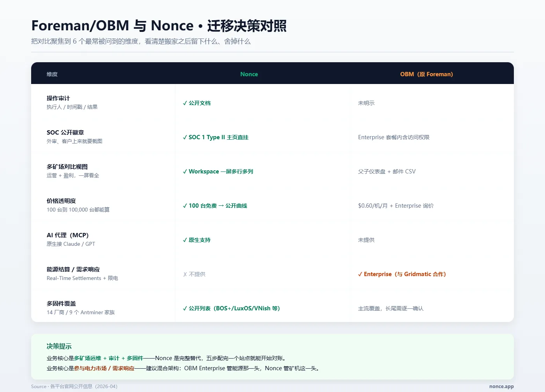Click '100 台到 100,000 台都能算' description
Screen dimensions: 545x392
pos(78,210)
